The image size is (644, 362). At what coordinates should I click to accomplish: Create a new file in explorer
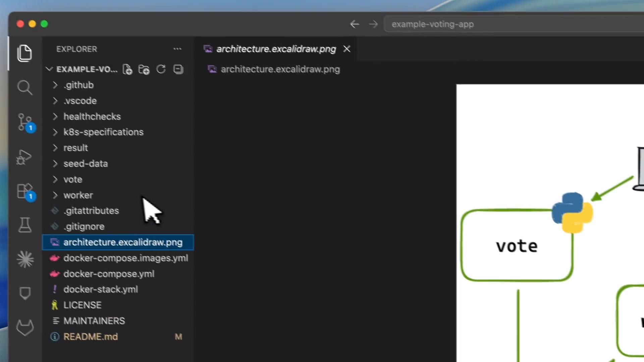(x=127, y=69)
